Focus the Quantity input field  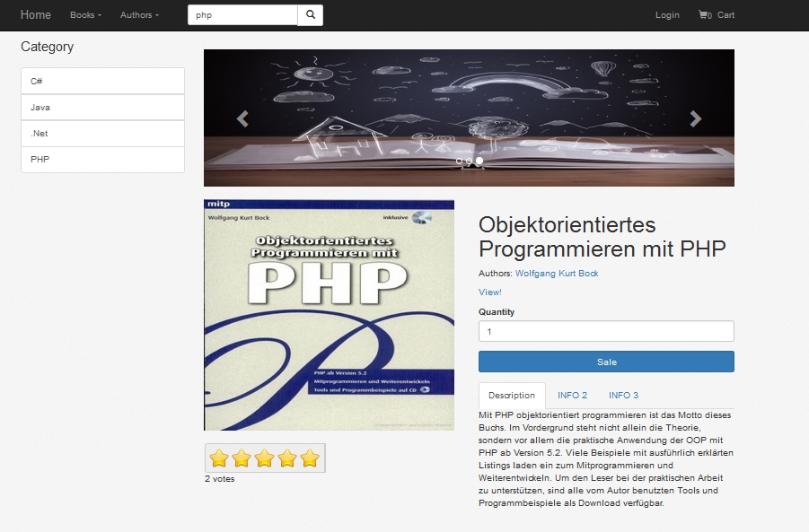click(x=606, y=331)
